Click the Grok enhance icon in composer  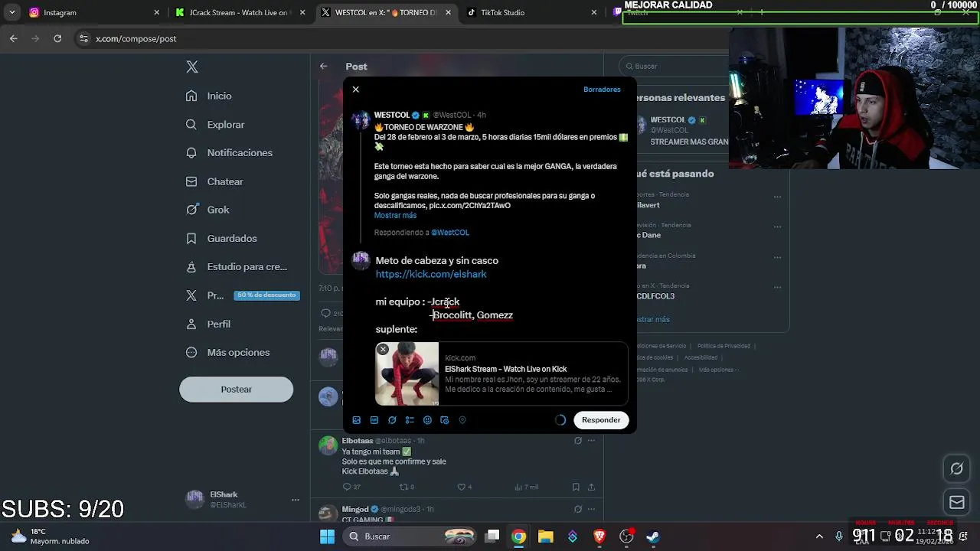[392, 420]
